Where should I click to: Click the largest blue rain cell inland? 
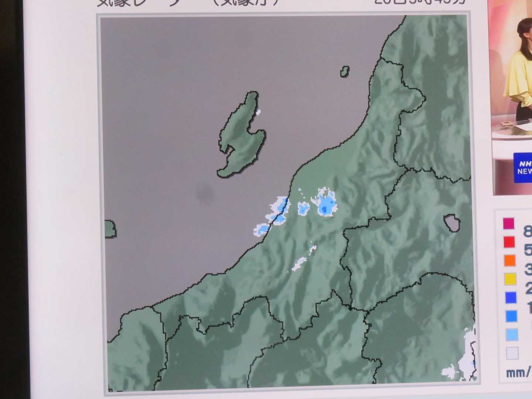[x=326, y=204]
